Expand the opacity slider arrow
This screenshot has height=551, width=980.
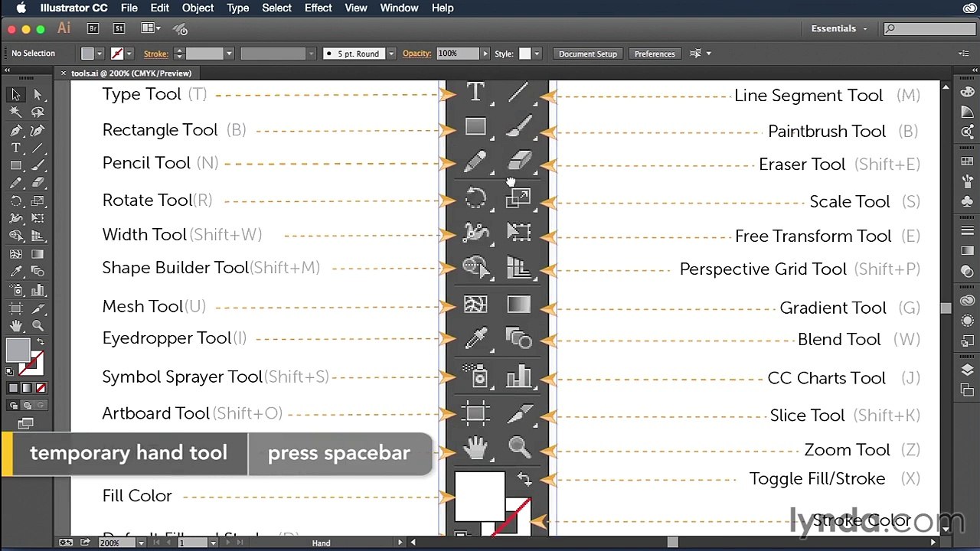tap(485, 54)
